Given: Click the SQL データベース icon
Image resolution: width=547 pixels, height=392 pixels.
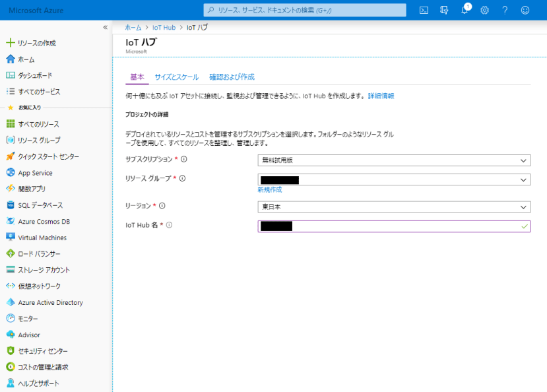Looking at the screenshot, I should [x=11, y=205].
